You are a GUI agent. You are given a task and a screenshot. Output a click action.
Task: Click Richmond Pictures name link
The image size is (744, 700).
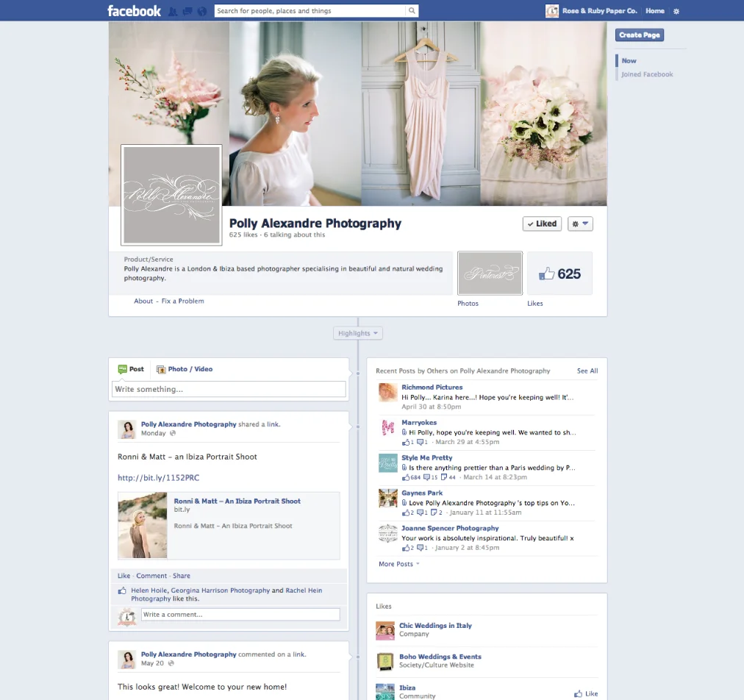pos(432,387)
